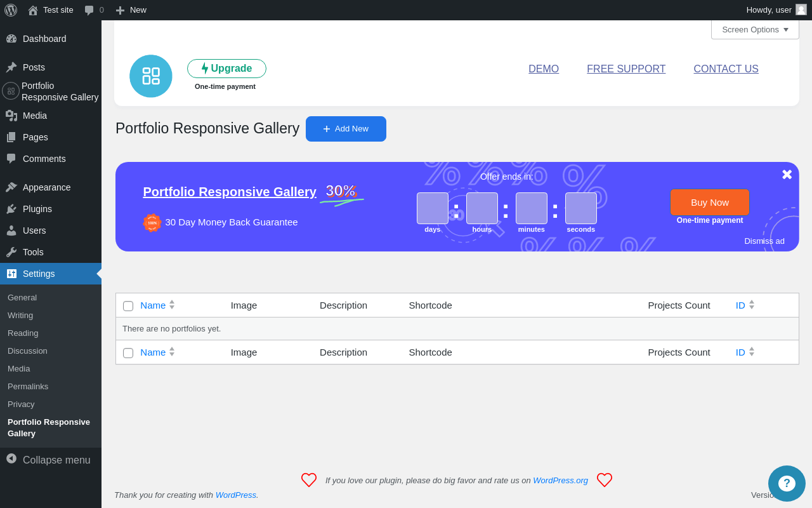Open the Media menu label
The width and height of the screenshot is (812, 508).
coord(35,116)
